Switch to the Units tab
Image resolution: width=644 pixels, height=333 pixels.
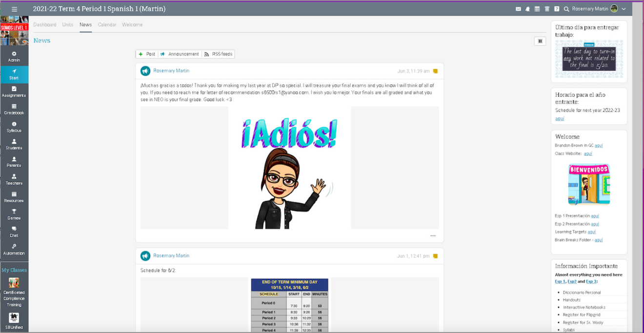pos(68,24)
